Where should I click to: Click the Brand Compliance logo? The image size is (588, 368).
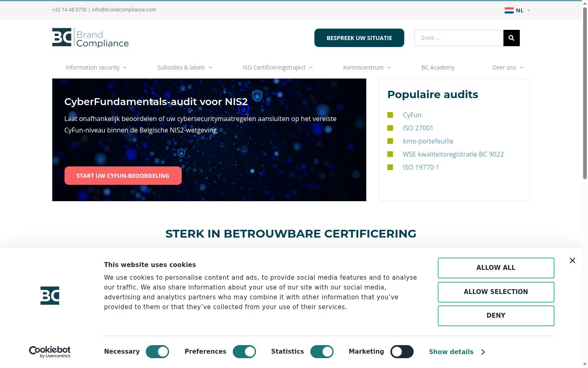90,38
